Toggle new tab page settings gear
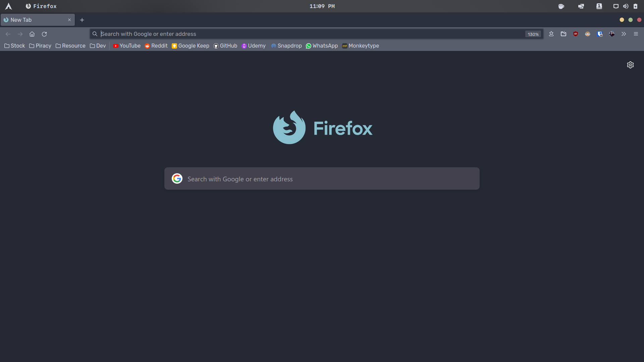The width and height of the screenshot is (644, 362). (630, 65)
